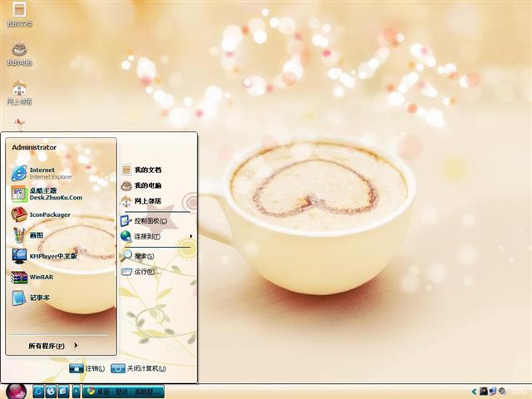Open 桌酷主题 Desk.ZhuoKu.Com in the Start menu
This screenshot has height=399, width=532.
click(x=47, y=194)
